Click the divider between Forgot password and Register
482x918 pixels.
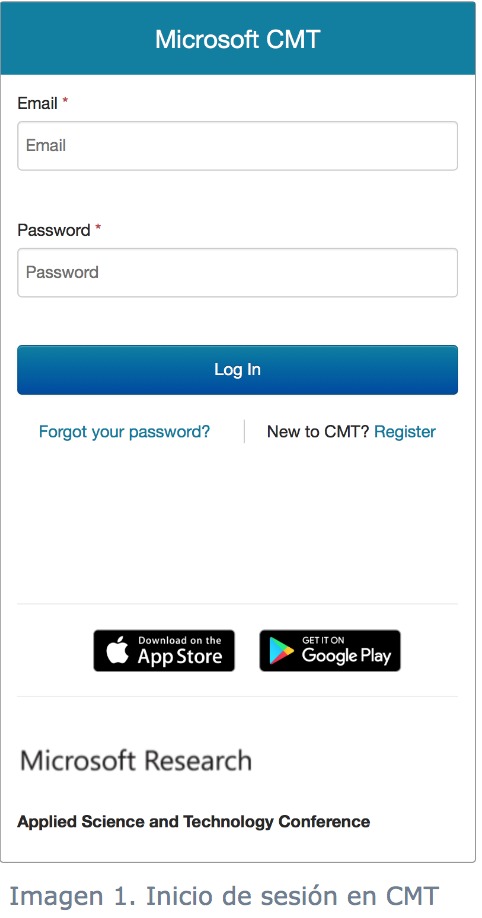244,431
